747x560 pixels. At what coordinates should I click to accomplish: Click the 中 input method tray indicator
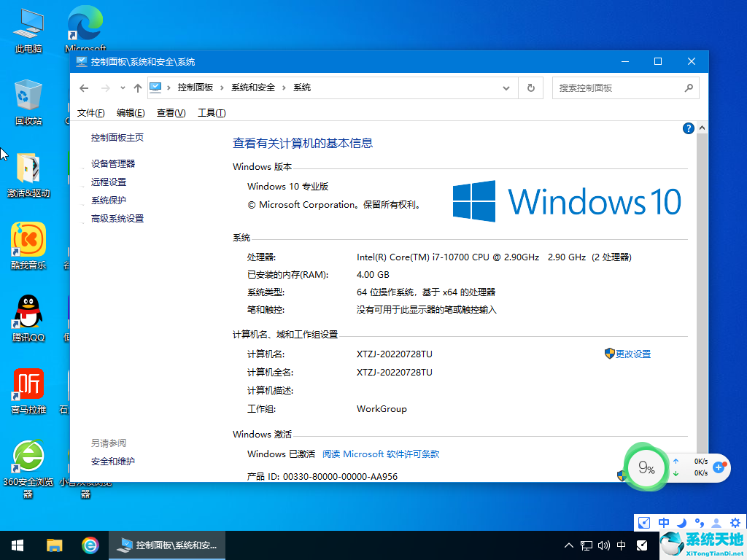click(622, 545)
